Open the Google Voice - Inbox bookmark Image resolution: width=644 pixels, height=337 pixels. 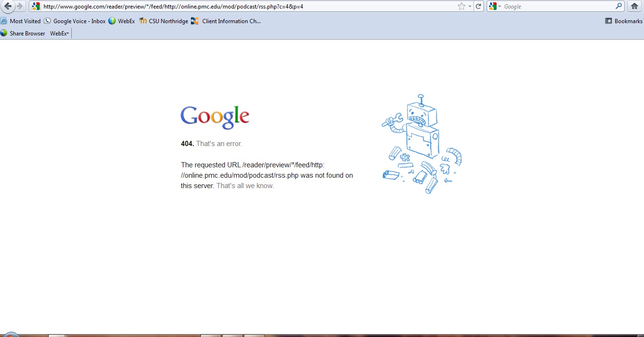[75, 21]
